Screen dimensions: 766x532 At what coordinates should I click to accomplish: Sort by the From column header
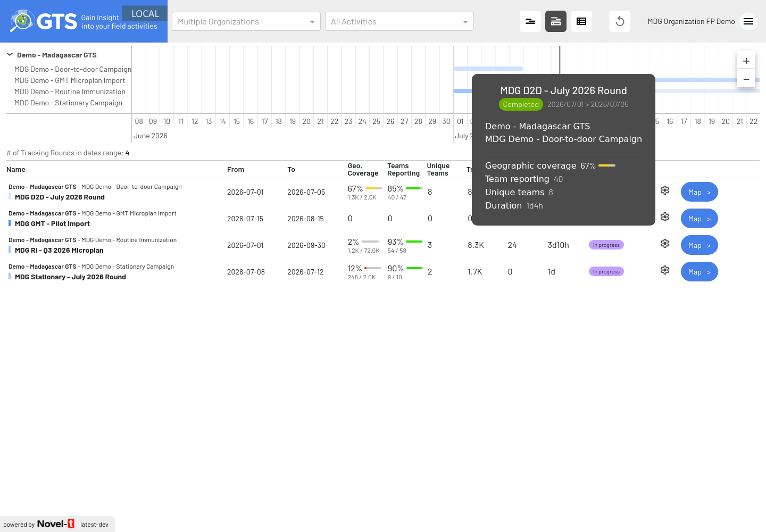click(x=236, y=170)
